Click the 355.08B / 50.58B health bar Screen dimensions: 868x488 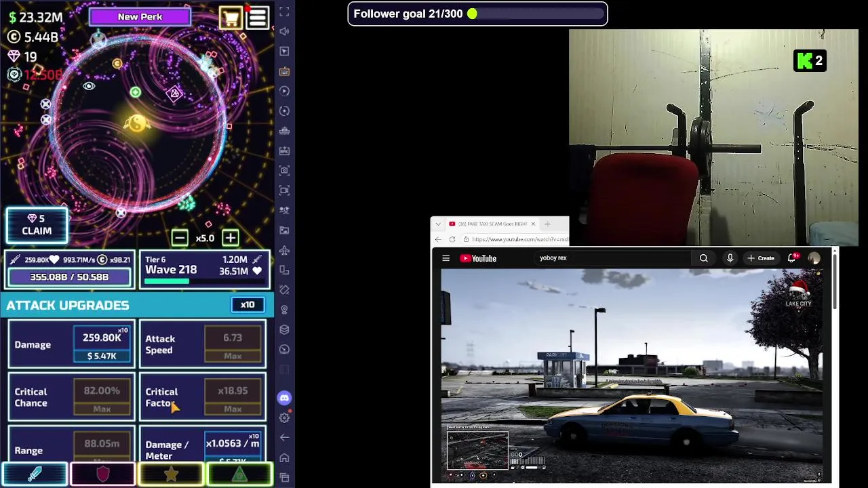pyautogui.click(x=69, y=277)
